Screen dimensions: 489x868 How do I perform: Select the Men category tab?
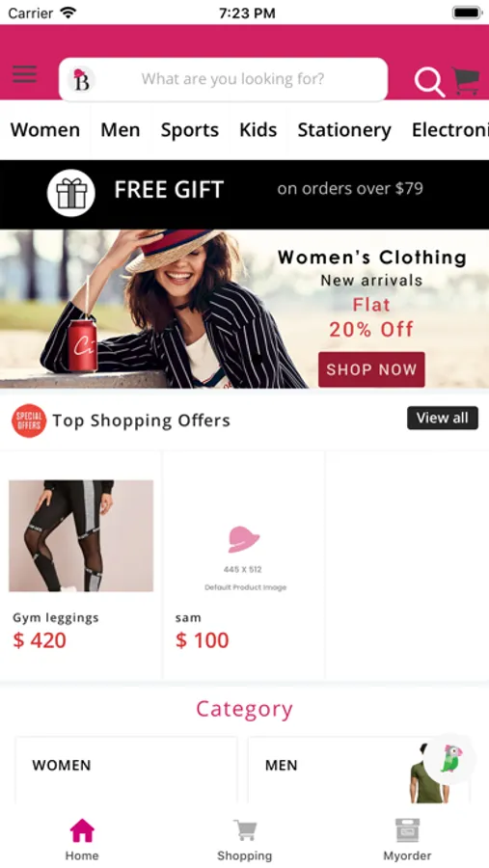[121, 130]
